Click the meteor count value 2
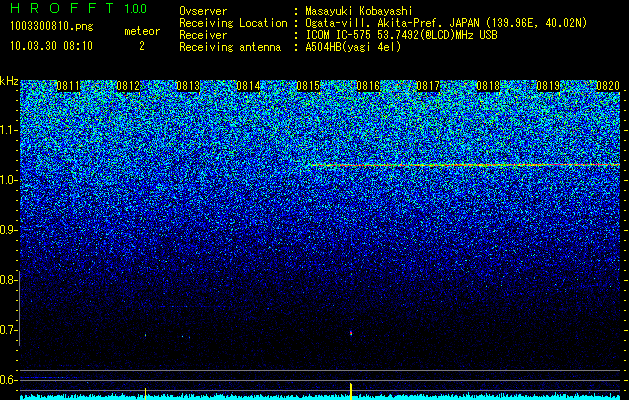The height and width of the screenshot is (400, 629). coord(142,46)
